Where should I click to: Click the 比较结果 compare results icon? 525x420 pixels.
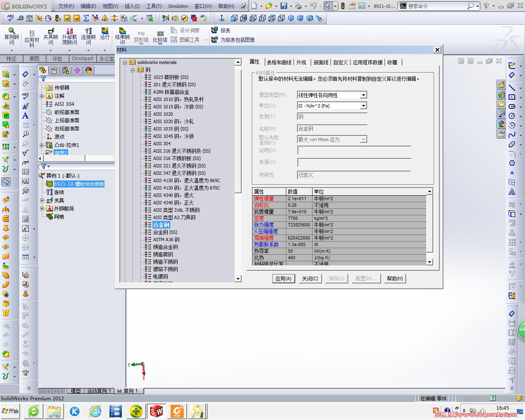pos(160,37)
